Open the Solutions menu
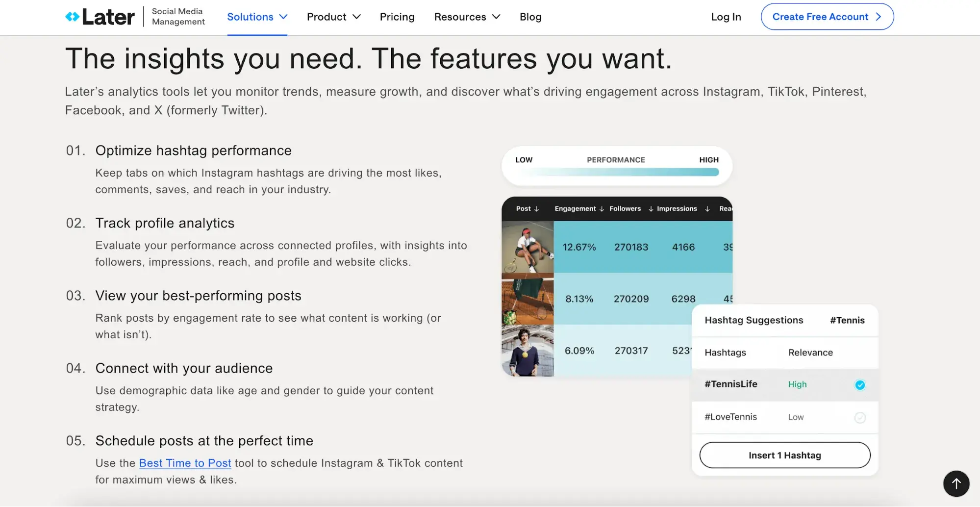The image size is (980, 507). pos(257,17)
